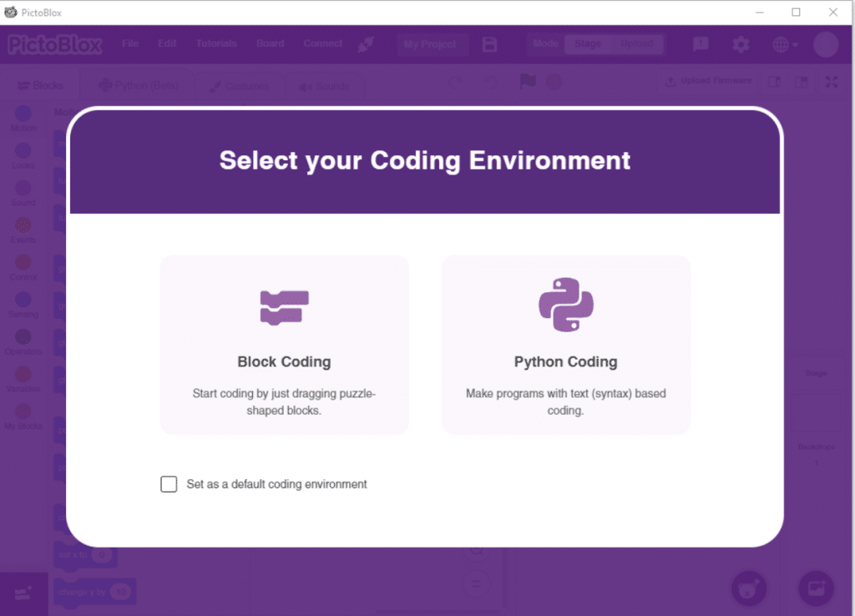855x616 pixels.
Task: Open the language globe dropdown
Action: click(x=785, y=44)
